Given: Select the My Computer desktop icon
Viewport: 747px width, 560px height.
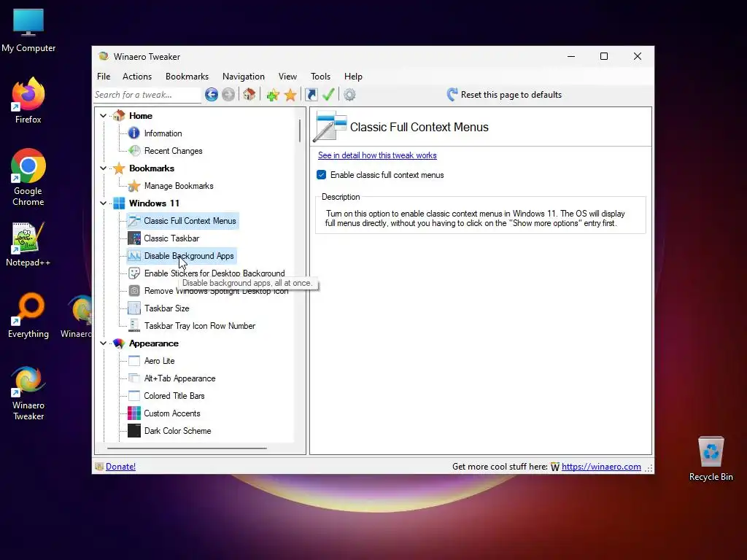Looking at the screenshot, I should 28,31.
